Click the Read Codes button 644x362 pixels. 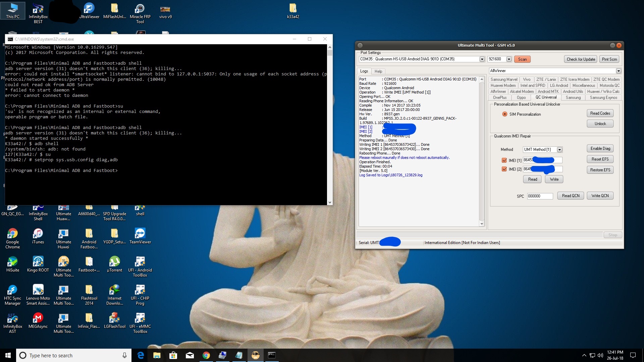pyautogui.click(x=600, y=113)
